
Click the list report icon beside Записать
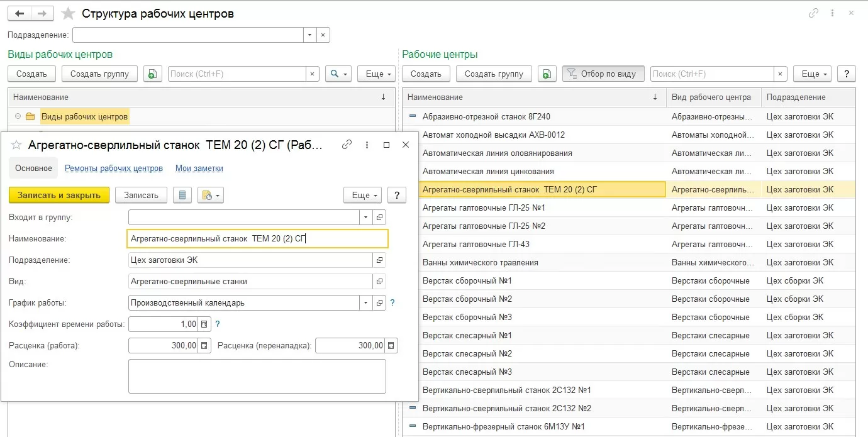182,195
